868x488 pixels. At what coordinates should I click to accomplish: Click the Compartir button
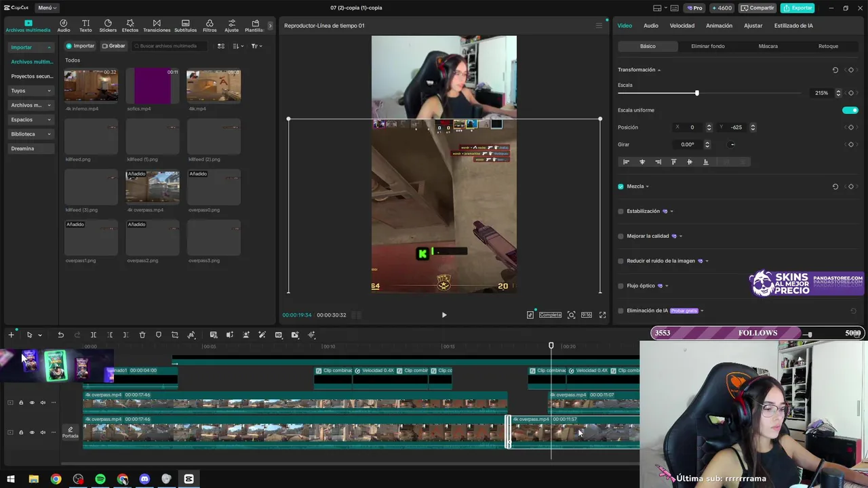point(757,8)
